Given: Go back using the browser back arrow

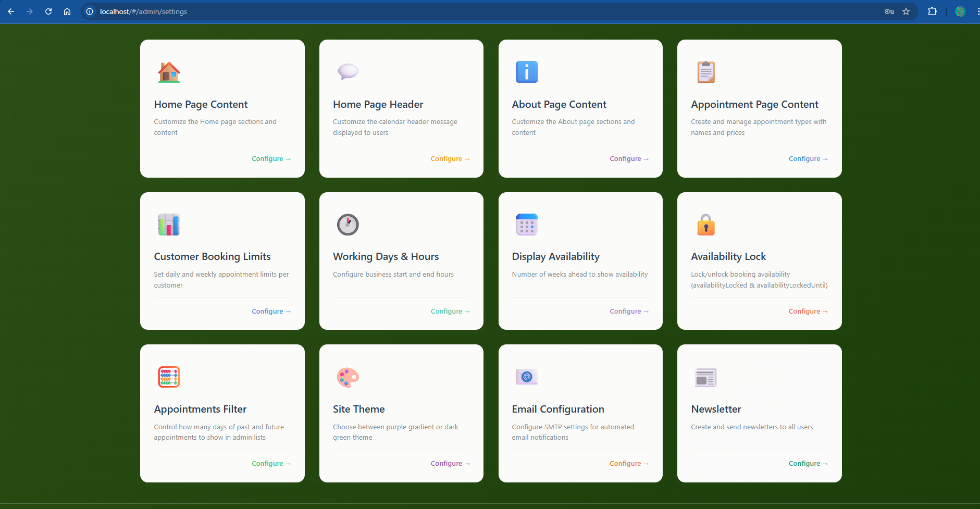Looking at the screenshot, I should pyautogui.click(x=11, y=11).
